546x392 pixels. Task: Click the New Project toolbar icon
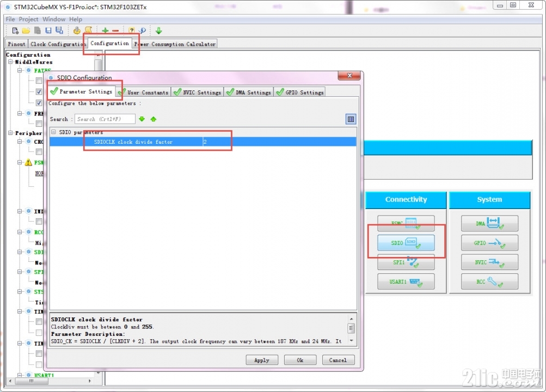coord(15,30)
